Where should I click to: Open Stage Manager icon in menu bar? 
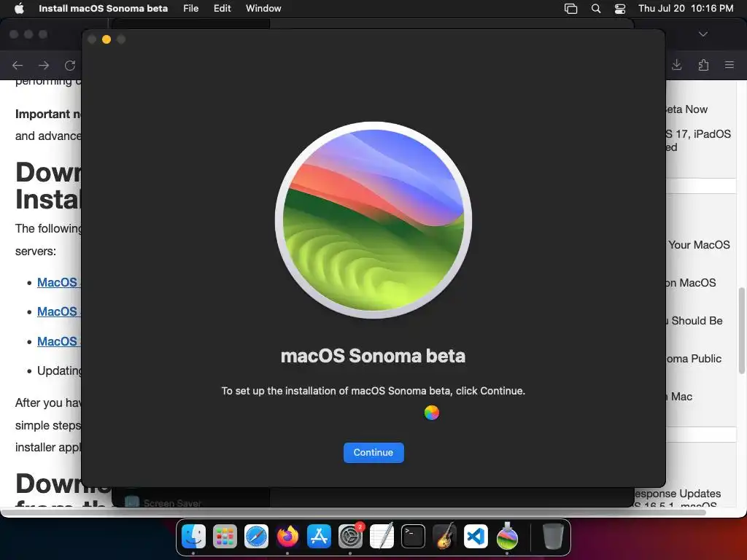tap(570, 8)
